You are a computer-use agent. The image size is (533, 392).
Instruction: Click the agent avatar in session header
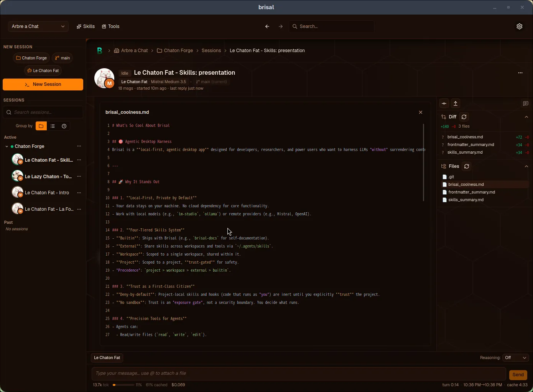104,78
